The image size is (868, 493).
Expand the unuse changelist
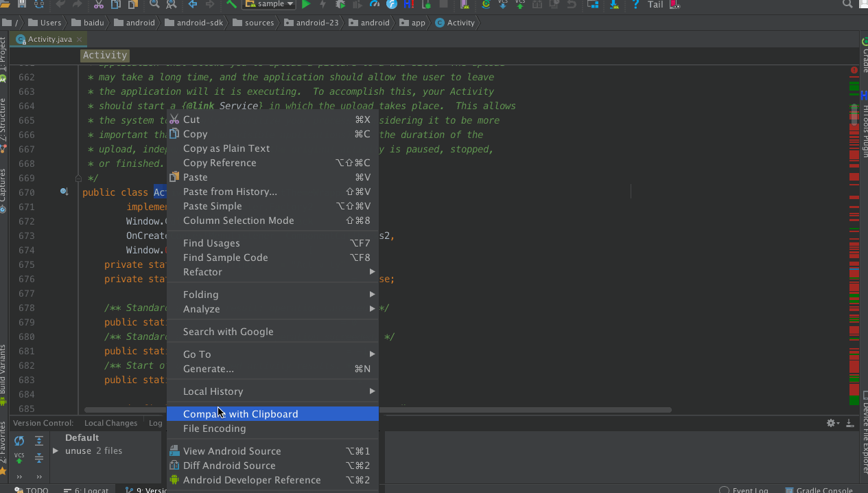point(56,451)
